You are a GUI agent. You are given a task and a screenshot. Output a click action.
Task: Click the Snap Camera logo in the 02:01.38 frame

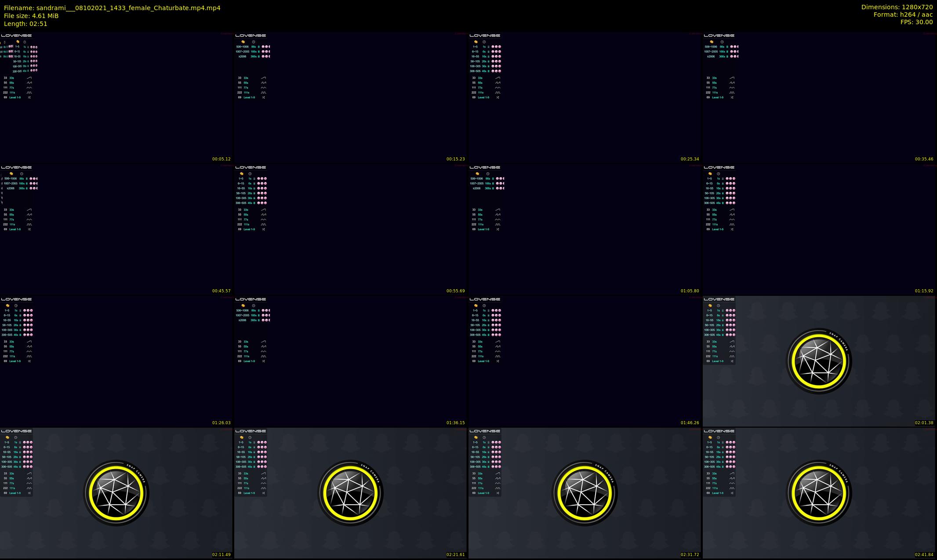[x=819, y=361]
